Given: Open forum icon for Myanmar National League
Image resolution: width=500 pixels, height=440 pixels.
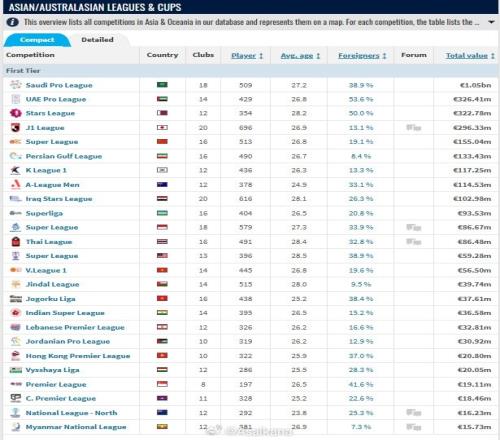Looking at the screenshot, I should click(414, 427).
